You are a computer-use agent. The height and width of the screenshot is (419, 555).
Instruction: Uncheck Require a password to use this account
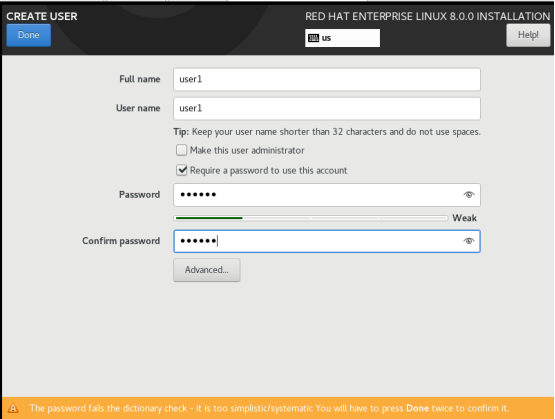[x=182, y=170]
